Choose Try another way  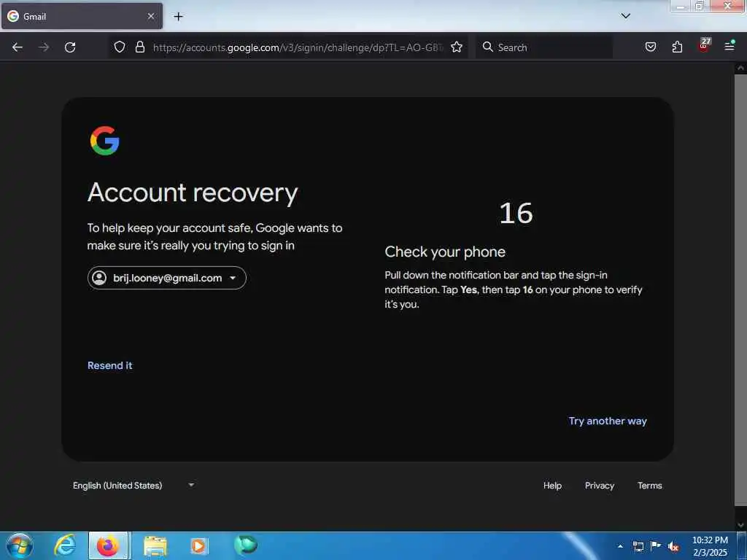[608, 421]
